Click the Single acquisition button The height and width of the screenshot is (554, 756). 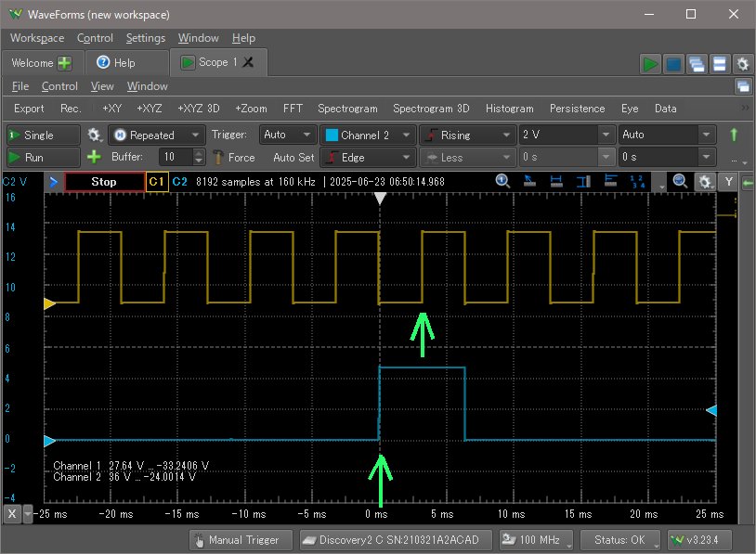44,135
